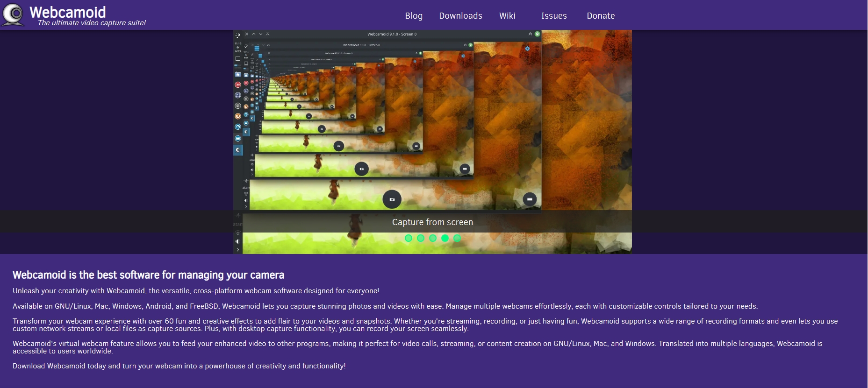
Task: Open the Blog page
Action: click(x=414, y=15)
